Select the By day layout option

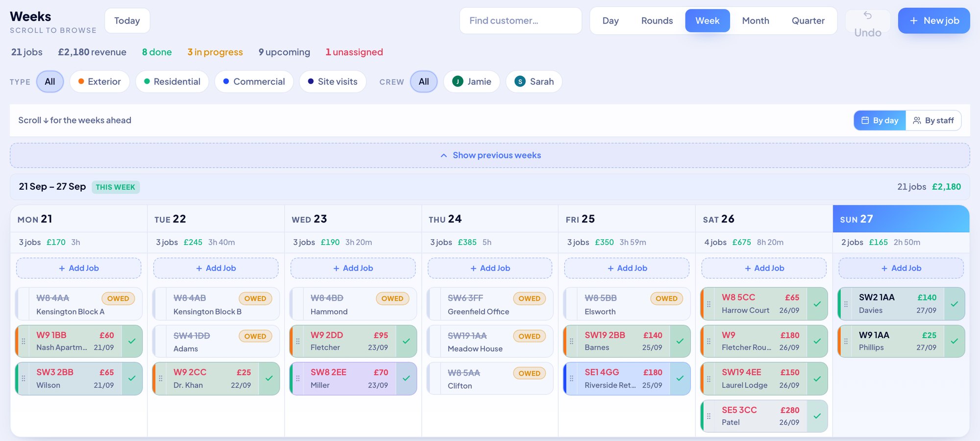coord(880,121)
